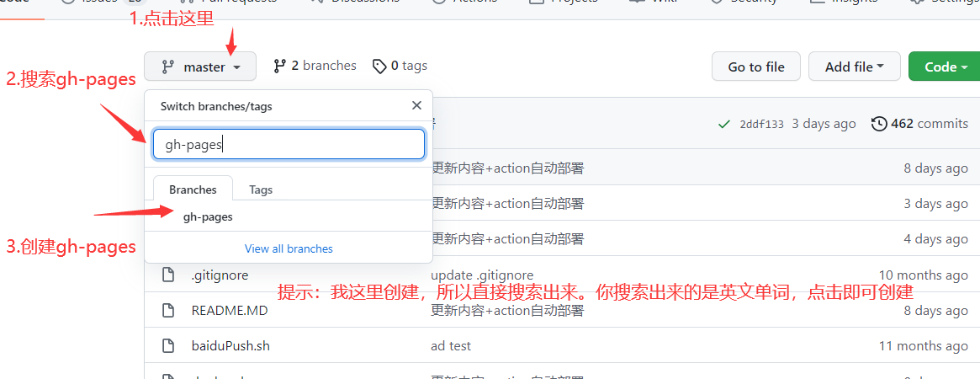Click the branch search field containing gh-pages
The image size is (980, 379).
pos(289,144)
